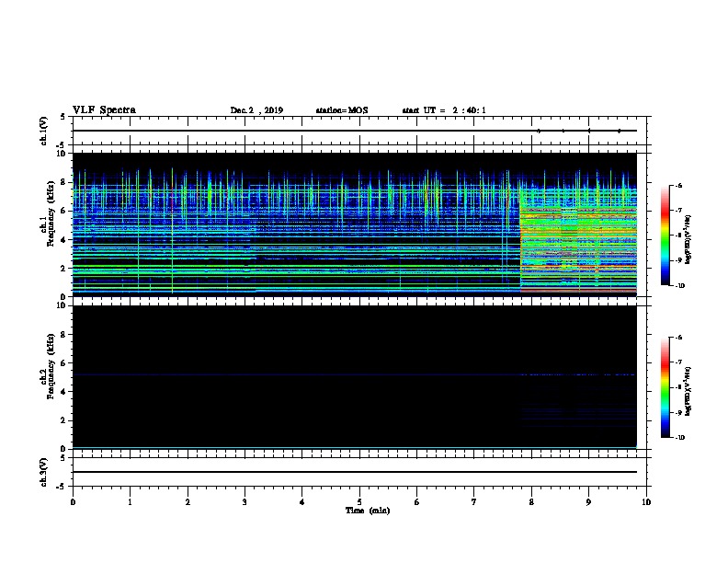
Task: Click the log(PSD) label beside ch.2 colorbar
Action: tap(688, 391)
